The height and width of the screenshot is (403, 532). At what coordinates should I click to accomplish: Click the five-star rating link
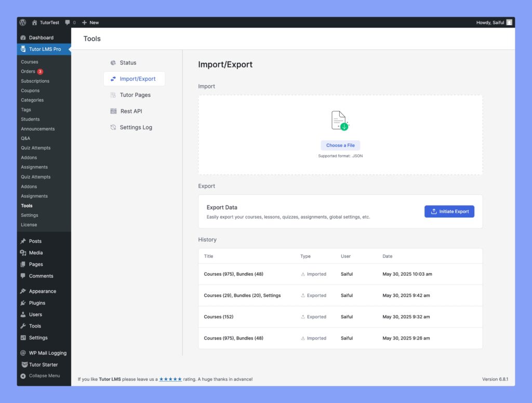[x=170, y=379]
